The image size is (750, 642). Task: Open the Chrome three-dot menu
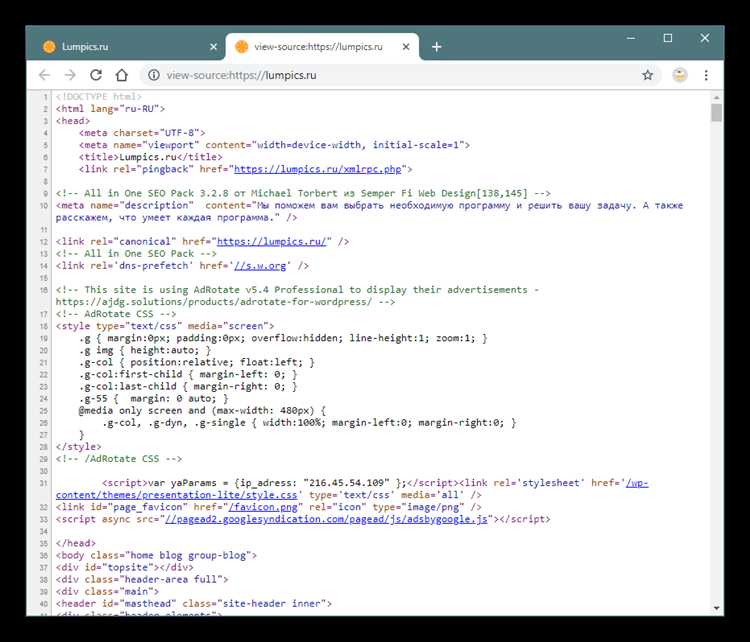(707, 75)
